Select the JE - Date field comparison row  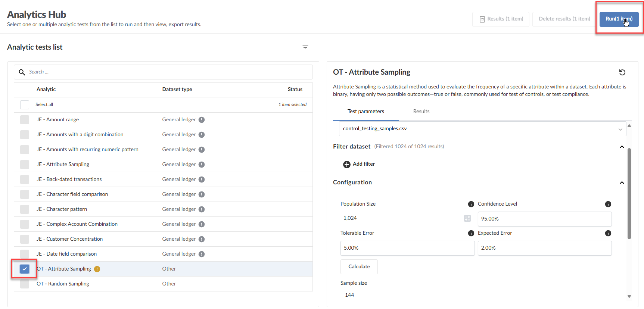pyautogui.click(x=163, y=254)
